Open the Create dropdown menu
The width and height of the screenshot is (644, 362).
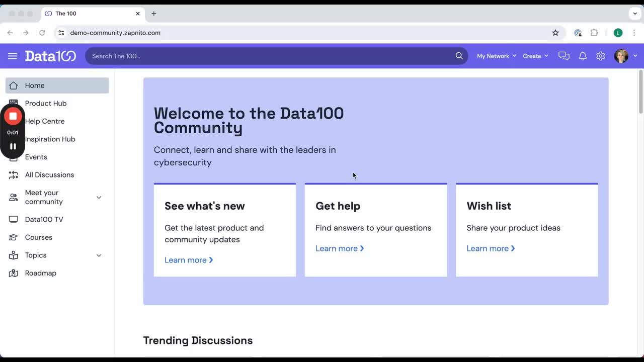point(535,56)
